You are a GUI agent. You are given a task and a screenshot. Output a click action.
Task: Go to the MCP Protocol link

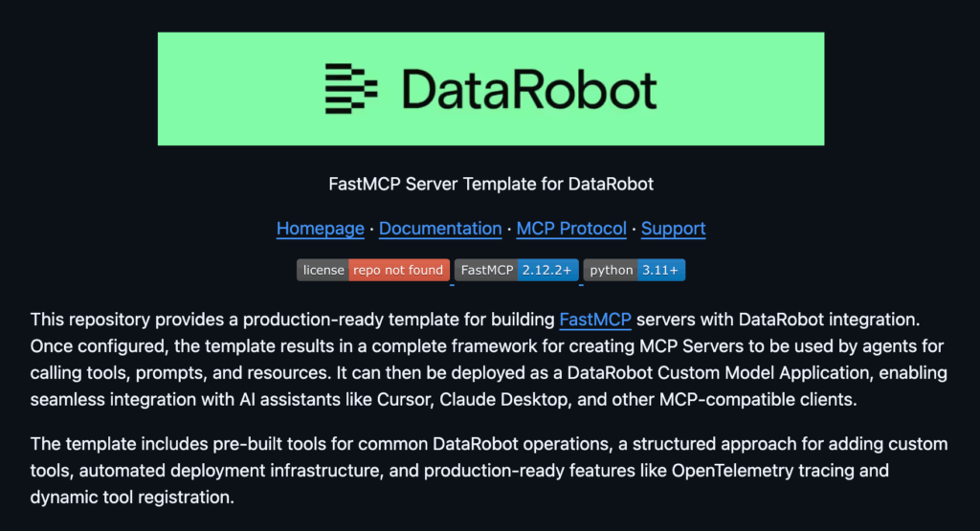[571, 229]
